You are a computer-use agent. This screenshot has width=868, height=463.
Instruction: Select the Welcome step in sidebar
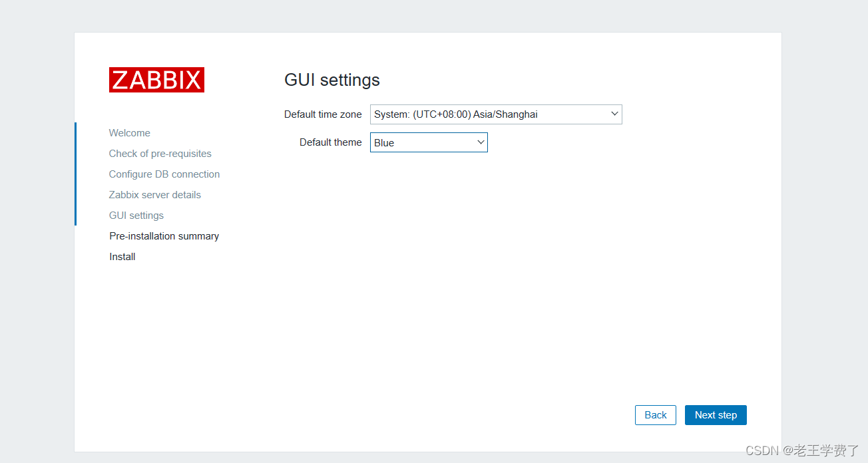pos(130,133)
